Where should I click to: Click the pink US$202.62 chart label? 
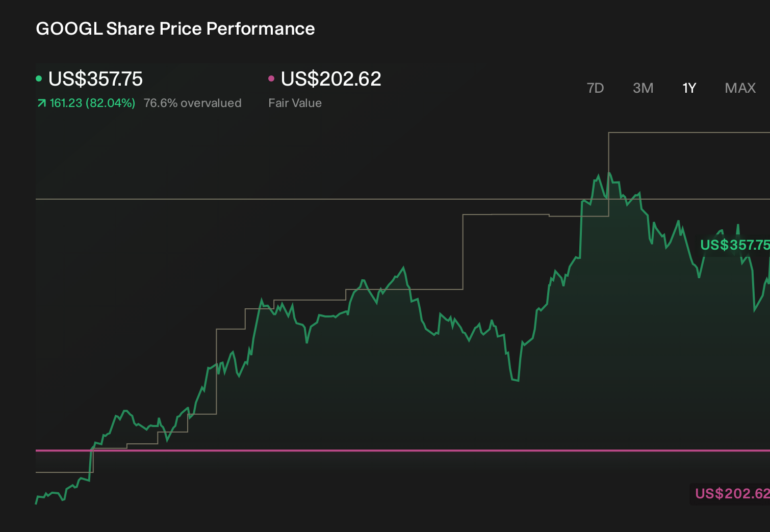(732, 493)
